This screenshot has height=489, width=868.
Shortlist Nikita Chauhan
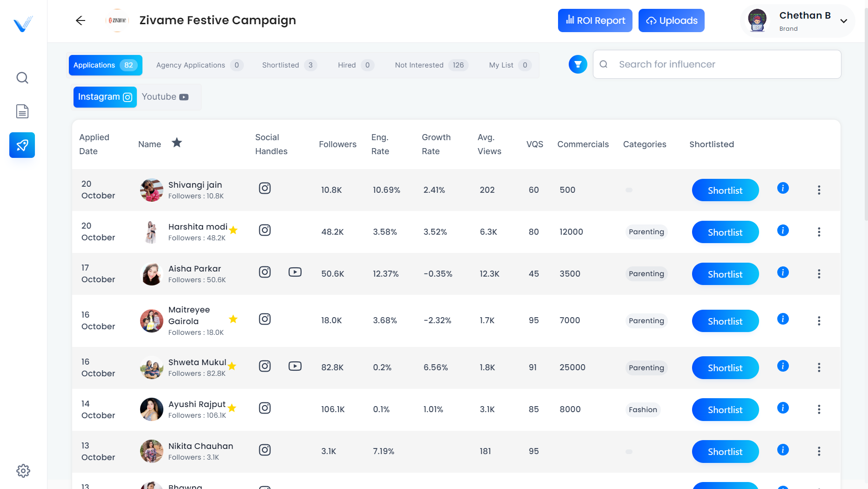pos(725,451)
